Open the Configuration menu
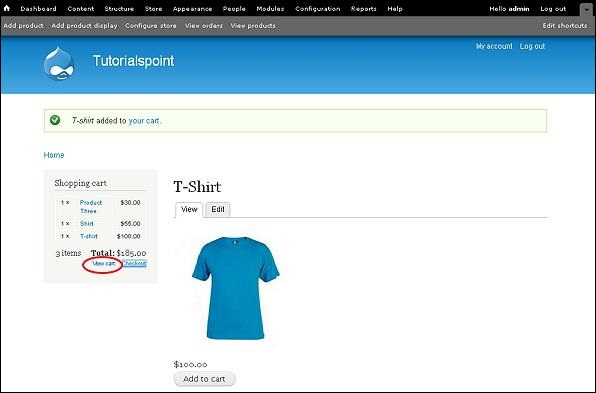 click(318, 8)
